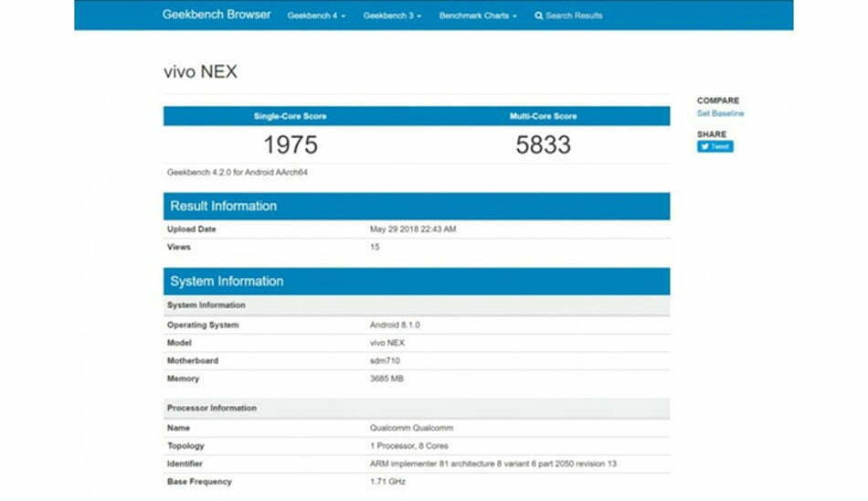The image size is (868, 501).
Task: Select the COMPARE sidebar heading
Action: point(718,101)
